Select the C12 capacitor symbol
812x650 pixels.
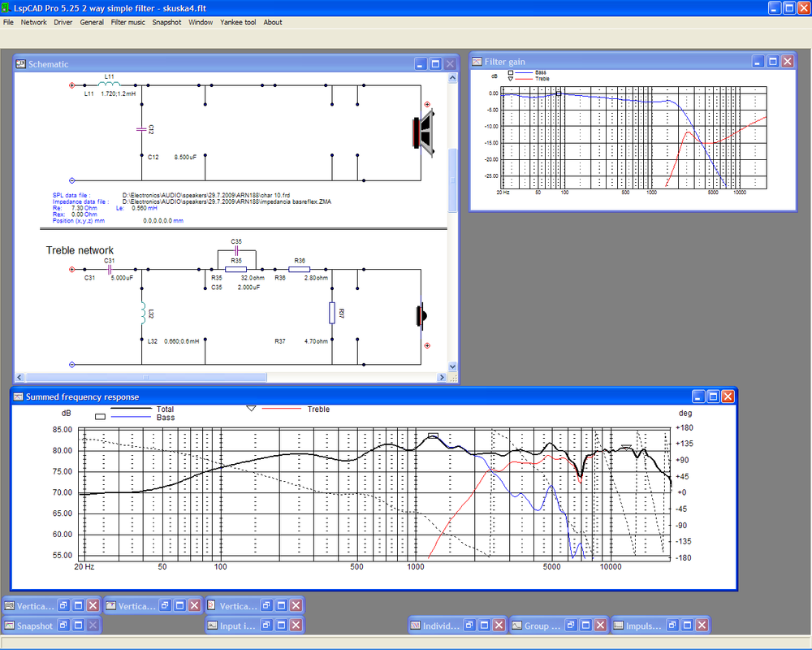[x=141, y=129]
